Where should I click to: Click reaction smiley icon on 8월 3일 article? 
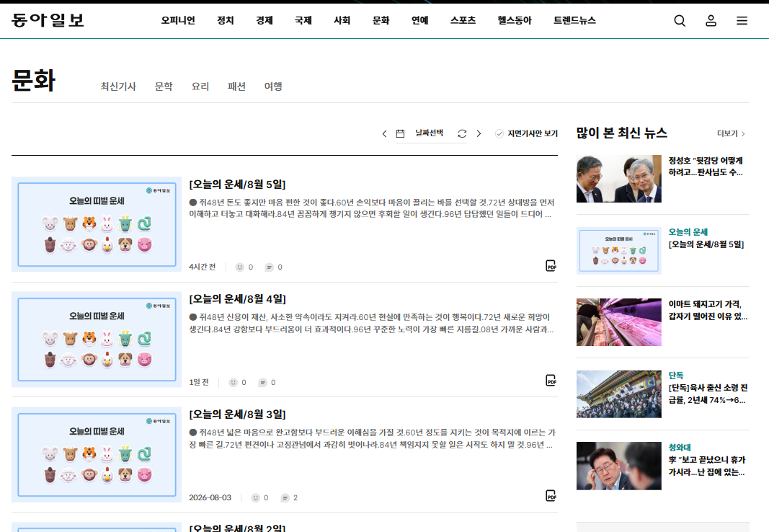pyautogui.click(x=256, y=497)
